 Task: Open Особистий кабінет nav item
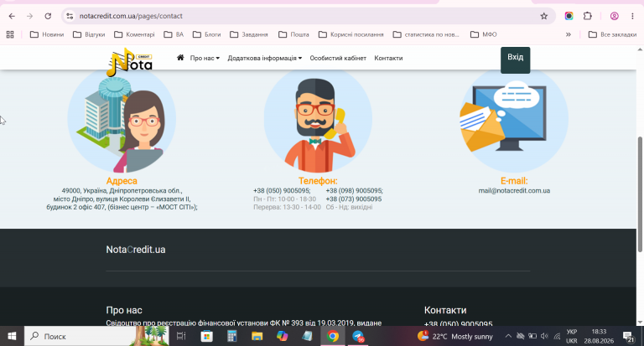click(338, 59)
